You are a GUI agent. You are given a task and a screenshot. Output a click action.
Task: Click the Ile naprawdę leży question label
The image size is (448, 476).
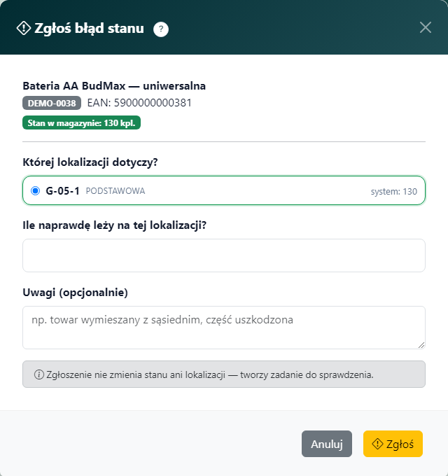114,225
